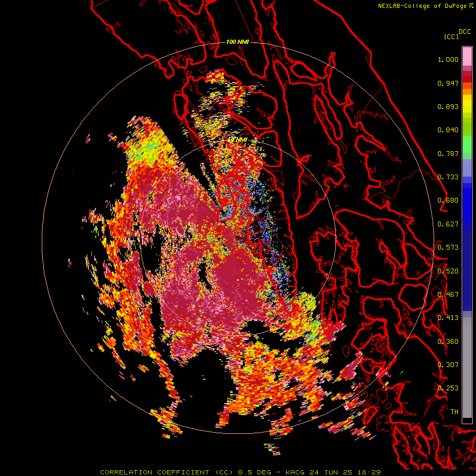Click the NEXLAB-College of DuPage label
Screen dimensions: 476x476
pos(422,6)
